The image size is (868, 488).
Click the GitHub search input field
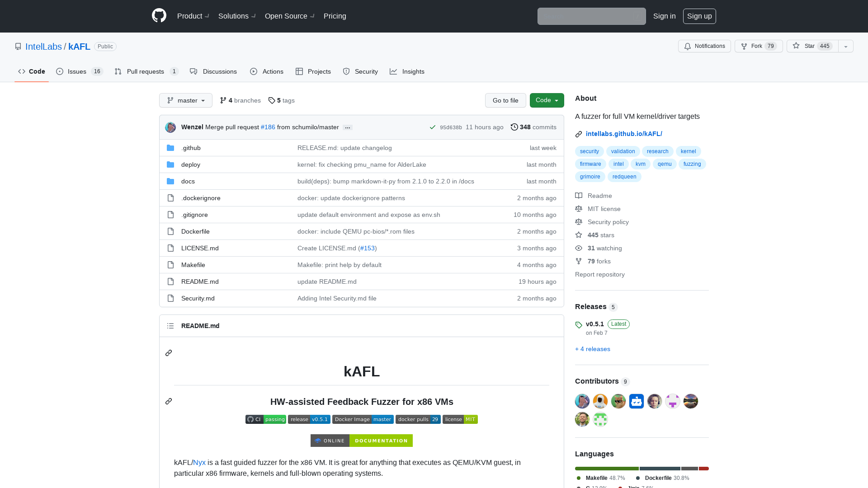(x=591, y=16)
